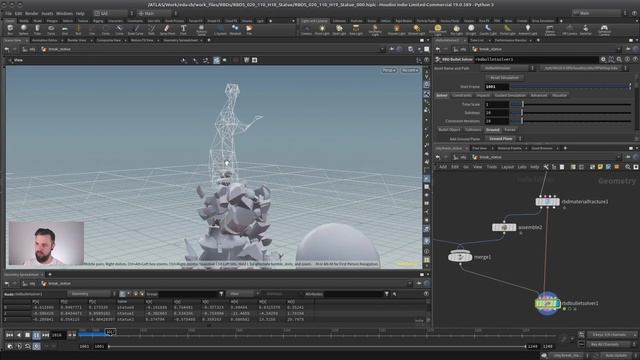The width and height of the screenshot is (640, 360).
Task: Click the node name field rbdbulletsolver1
Action: [x=535, y=60]
